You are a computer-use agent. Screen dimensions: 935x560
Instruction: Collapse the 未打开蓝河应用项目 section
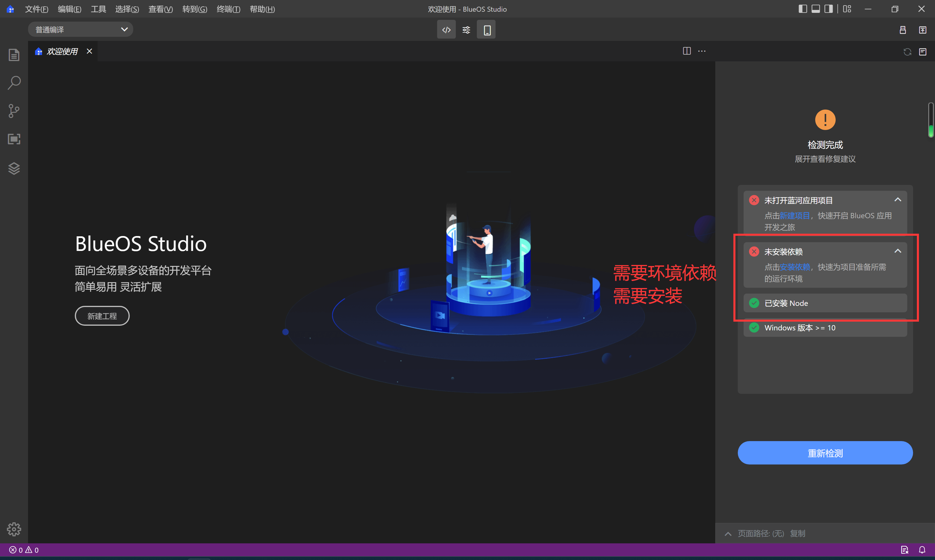898,200
